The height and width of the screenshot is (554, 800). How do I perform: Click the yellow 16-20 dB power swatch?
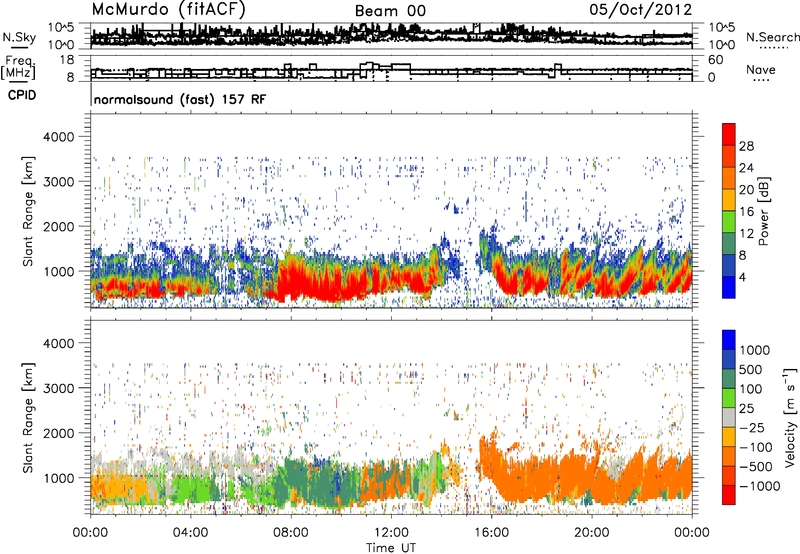729,199
